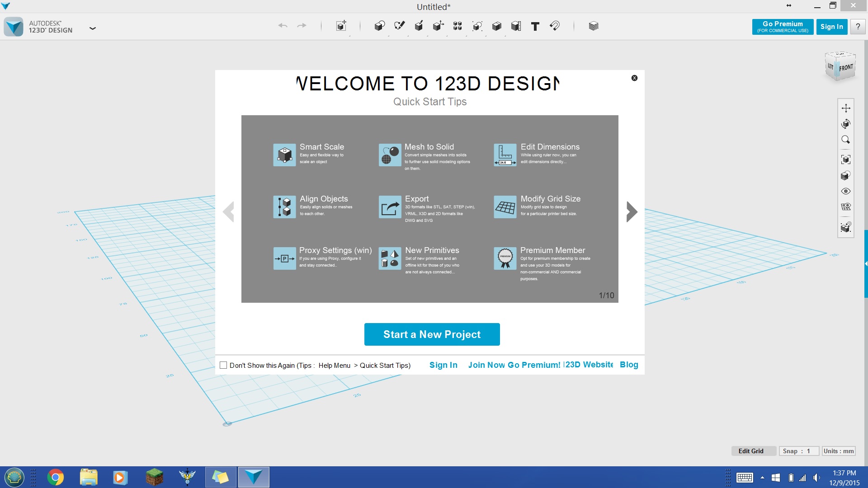Open File Explorer from taskbar
868x488 pixels.
[89, 477]
